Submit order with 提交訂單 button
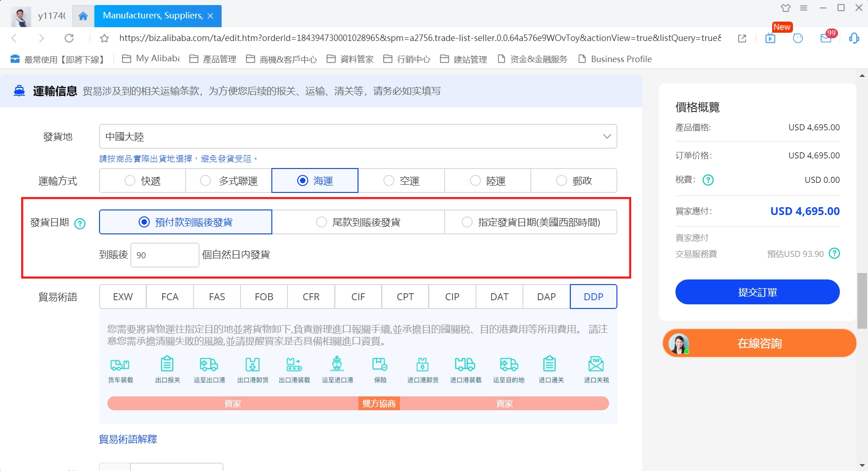This screenshot has height=471, width=868. pos(757,292)
